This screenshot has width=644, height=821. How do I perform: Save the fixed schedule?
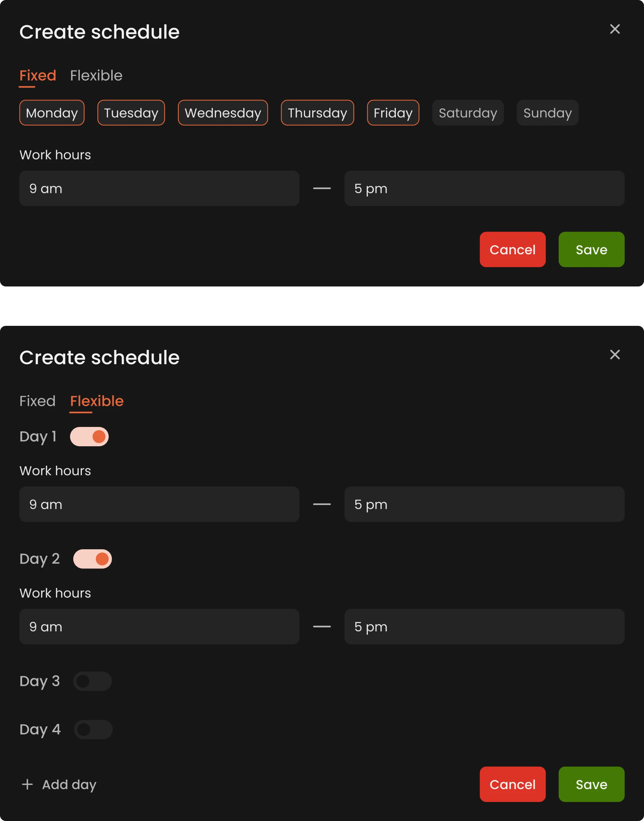pos(591,249)
